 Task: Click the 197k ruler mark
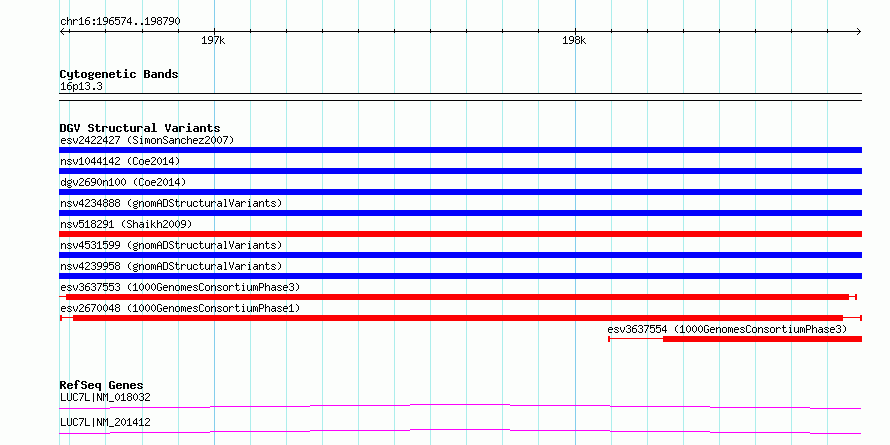pyautogui.click(x=213, y=41)
